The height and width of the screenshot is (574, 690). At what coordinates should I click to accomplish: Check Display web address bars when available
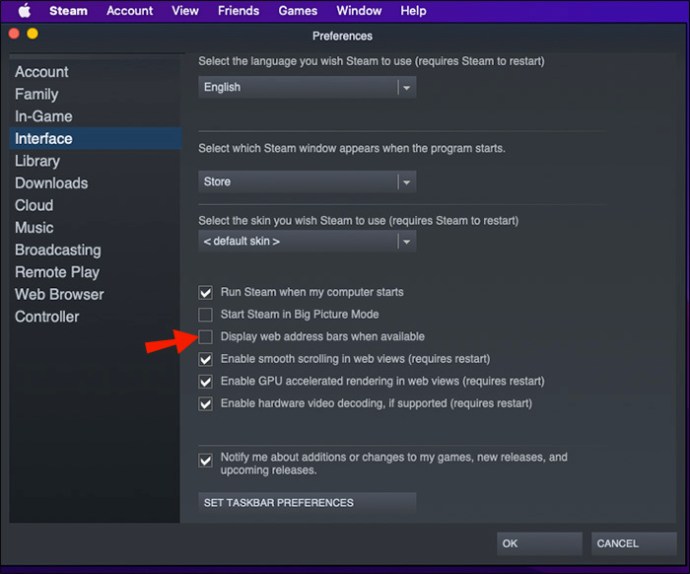click(206, 337)
